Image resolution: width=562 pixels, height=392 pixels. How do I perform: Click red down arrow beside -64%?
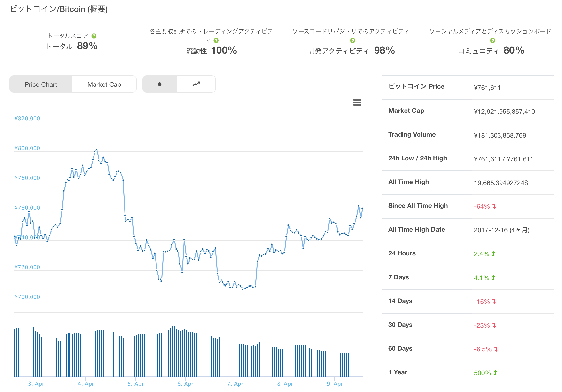click(494, 206)
